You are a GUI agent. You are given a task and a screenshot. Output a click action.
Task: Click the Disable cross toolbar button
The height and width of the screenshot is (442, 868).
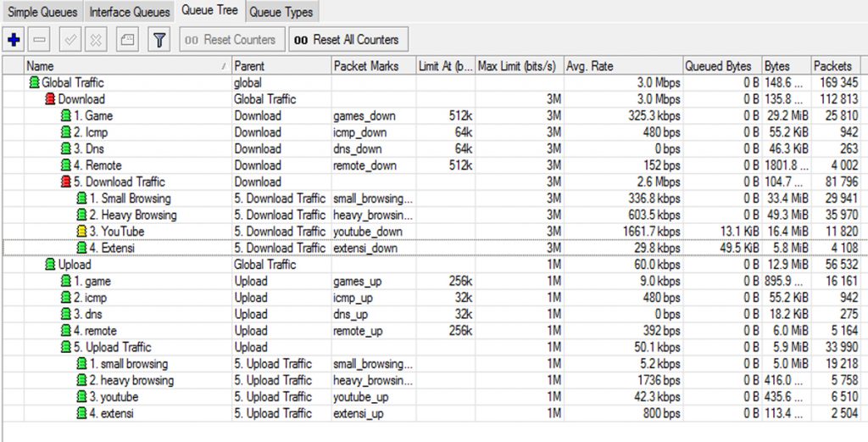96,40
